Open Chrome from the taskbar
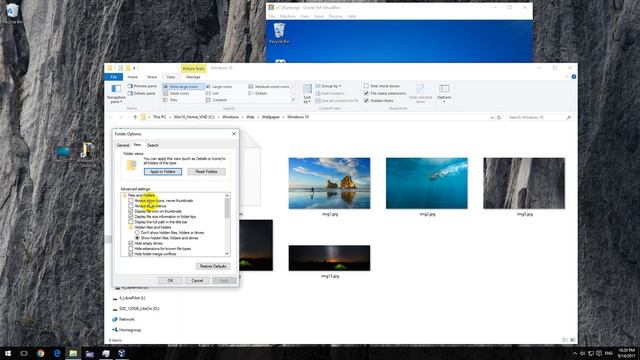The image size is (640, 360). (40, 353)
